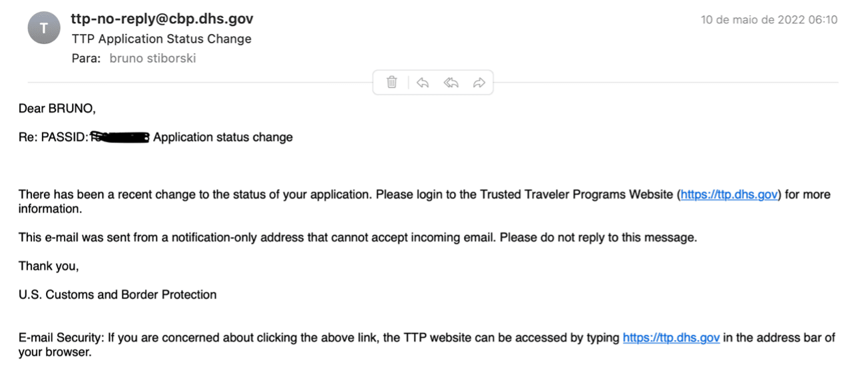
Task: Click the blacked-out PASSID number
Action: coord(120,138)
